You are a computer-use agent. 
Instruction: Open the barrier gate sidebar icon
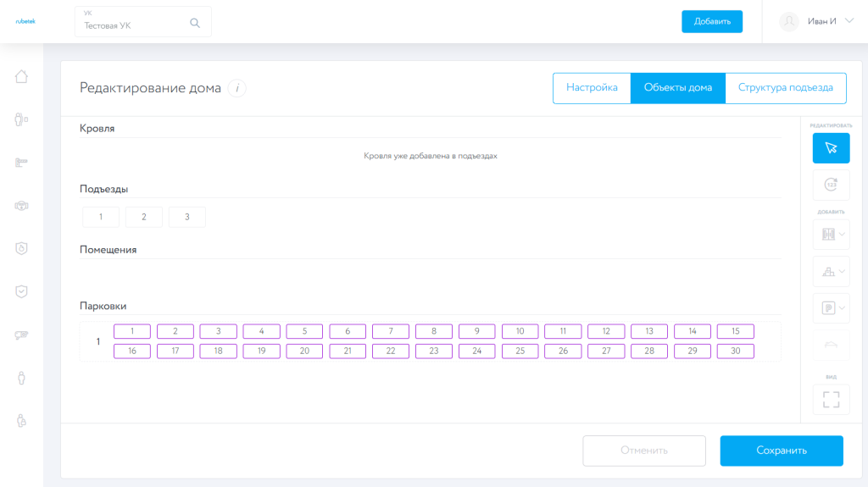point(21,162)
